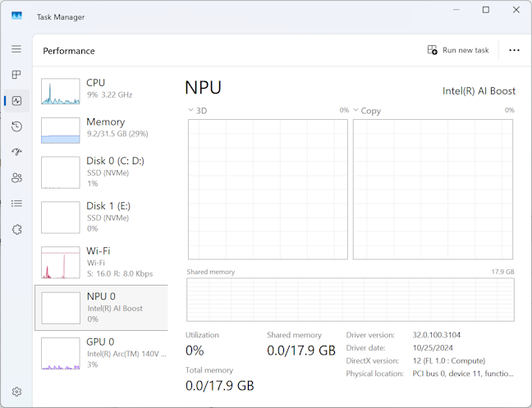
Task: Open the Copy engine dropdown chevron
Action: pos(355,110)
